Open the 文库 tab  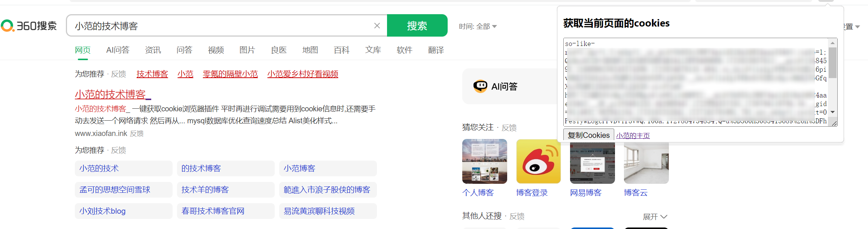373,50
